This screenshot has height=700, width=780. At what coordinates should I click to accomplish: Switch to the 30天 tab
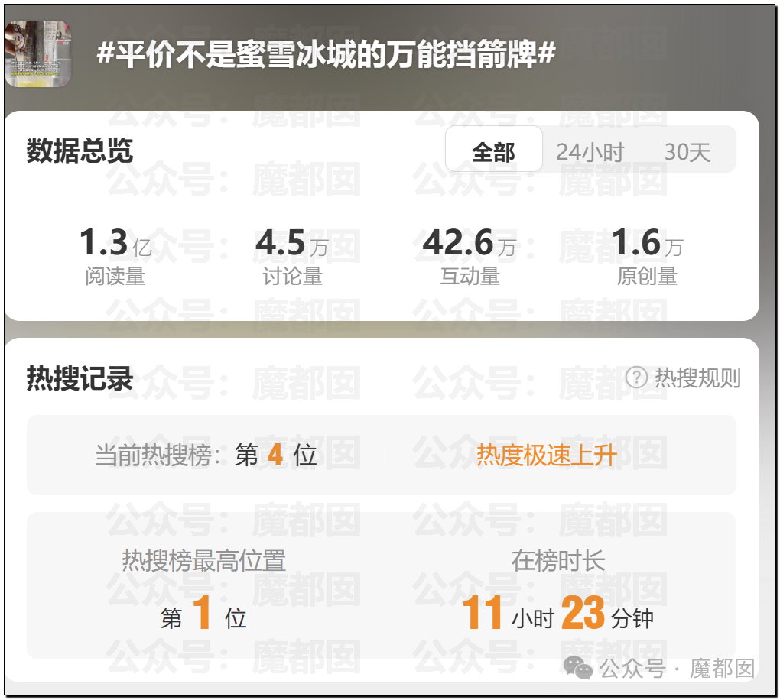[x=687, y=152]
